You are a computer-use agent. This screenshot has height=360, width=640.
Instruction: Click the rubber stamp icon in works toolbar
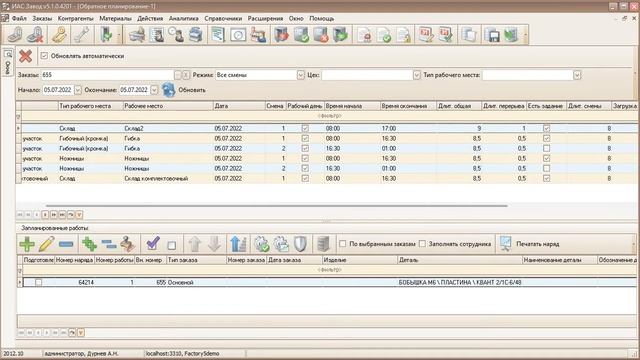click(128, 244)
